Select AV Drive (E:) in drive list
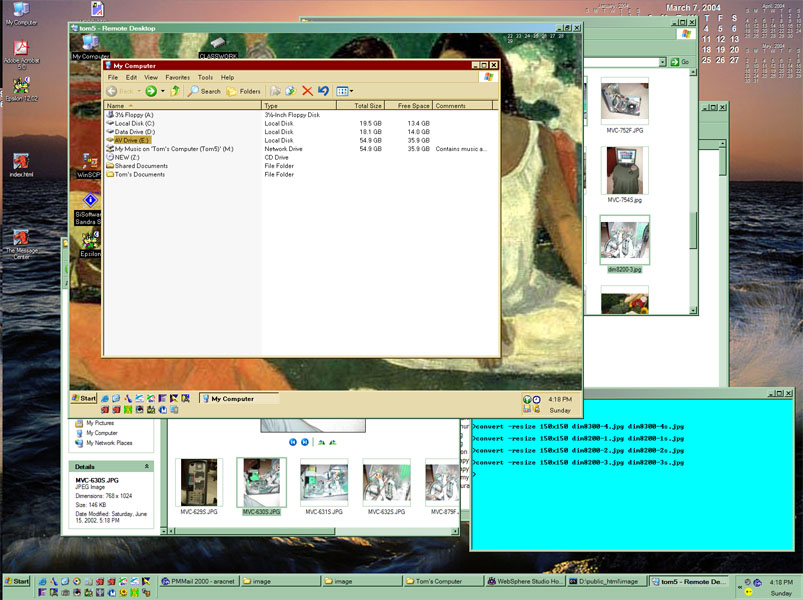 133,140
